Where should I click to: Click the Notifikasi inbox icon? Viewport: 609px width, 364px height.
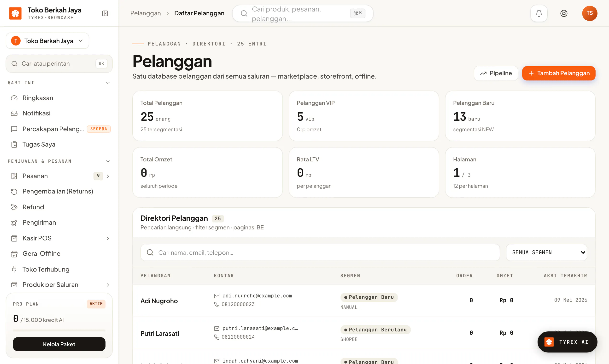[x=14, y=113]
